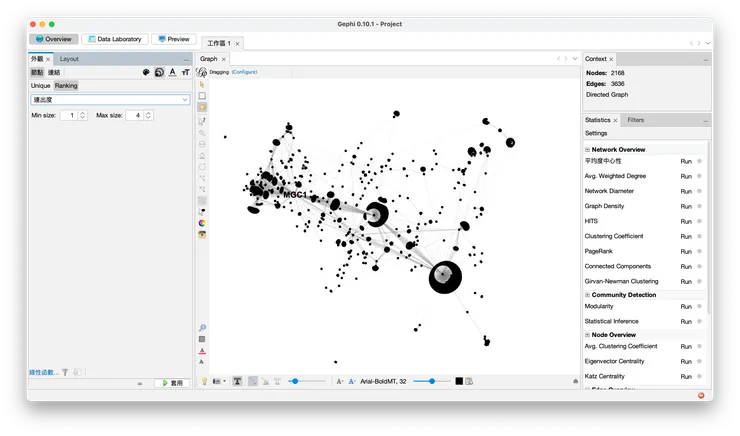Open the Configure link for dragging
This screenshot has height=436, width=740.
244,72
